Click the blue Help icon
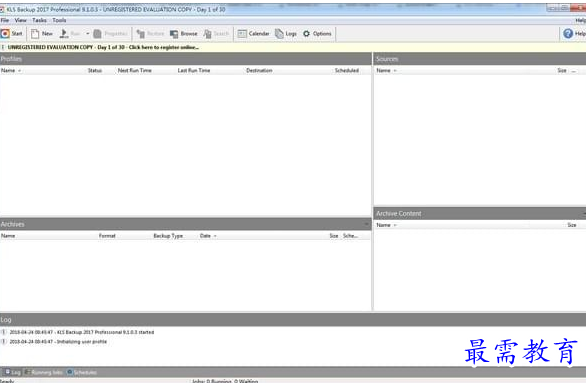The width and height of the screenshot is (586, 383). pos(568,34)
